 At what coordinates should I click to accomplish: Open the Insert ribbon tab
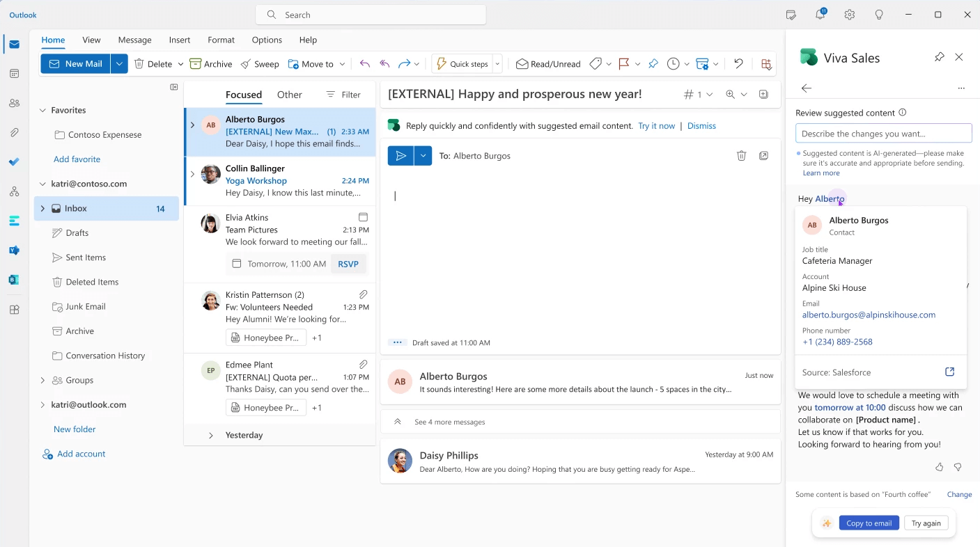coord(180,40)
